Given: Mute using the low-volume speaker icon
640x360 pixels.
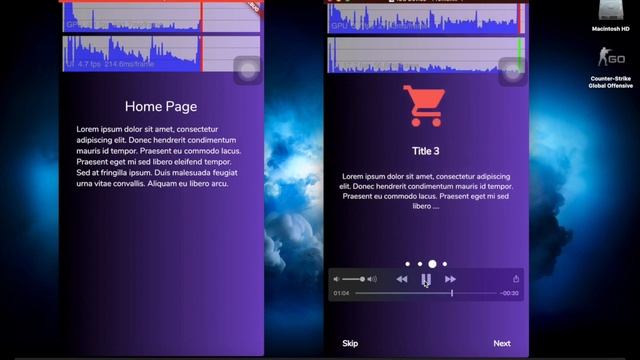Looking at the screenshot, I should (x=336, y=279).
